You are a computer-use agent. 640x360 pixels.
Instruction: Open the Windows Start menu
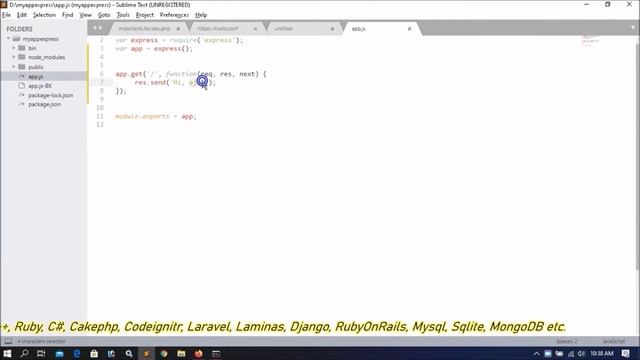coord(7,353)
